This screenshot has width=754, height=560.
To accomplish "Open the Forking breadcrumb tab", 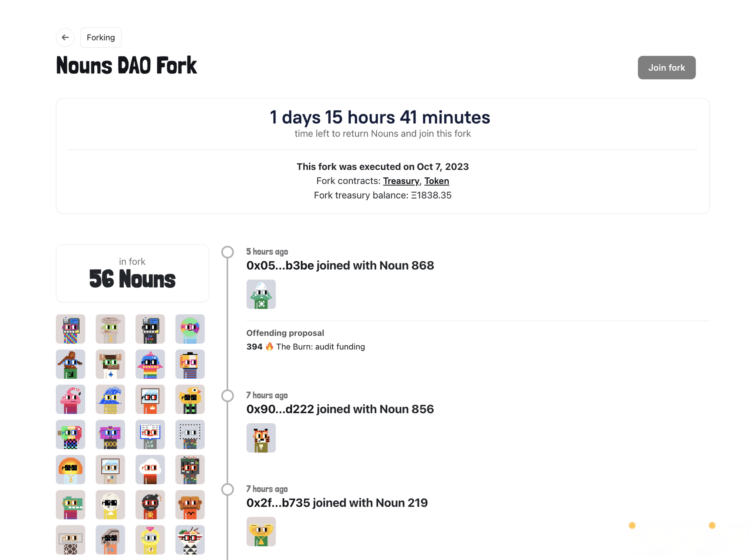I will pos(101,37).
